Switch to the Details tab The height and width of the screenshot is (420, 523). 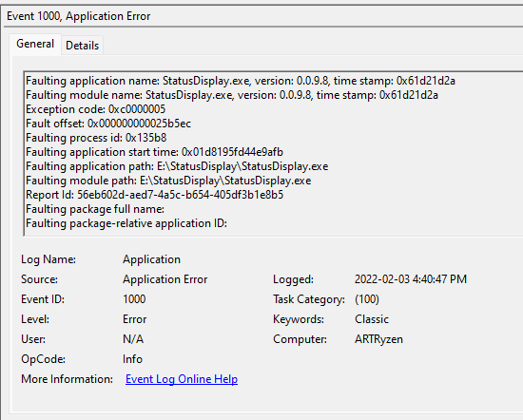[x=82, y=46]
